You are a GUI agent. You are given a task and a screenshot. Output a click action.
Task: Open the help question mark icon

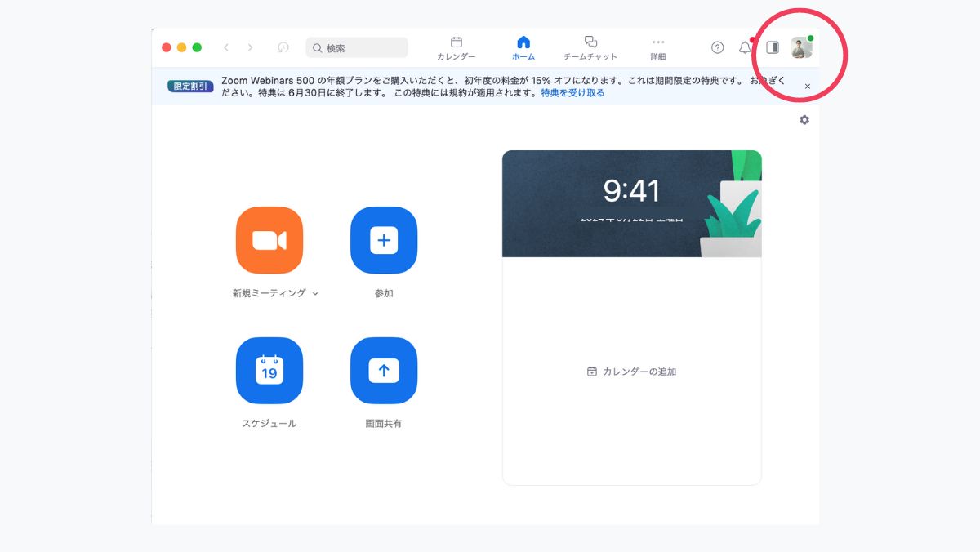[717, 47]
